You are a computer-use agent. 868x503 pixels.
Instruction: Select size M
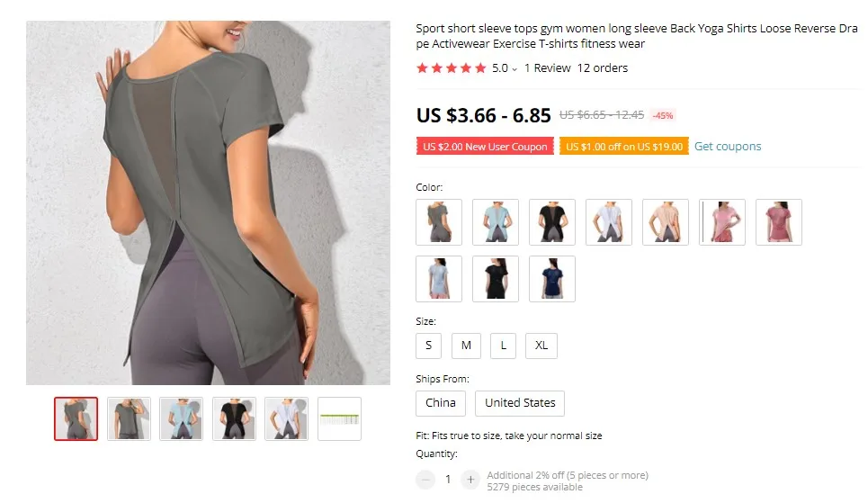466,346
